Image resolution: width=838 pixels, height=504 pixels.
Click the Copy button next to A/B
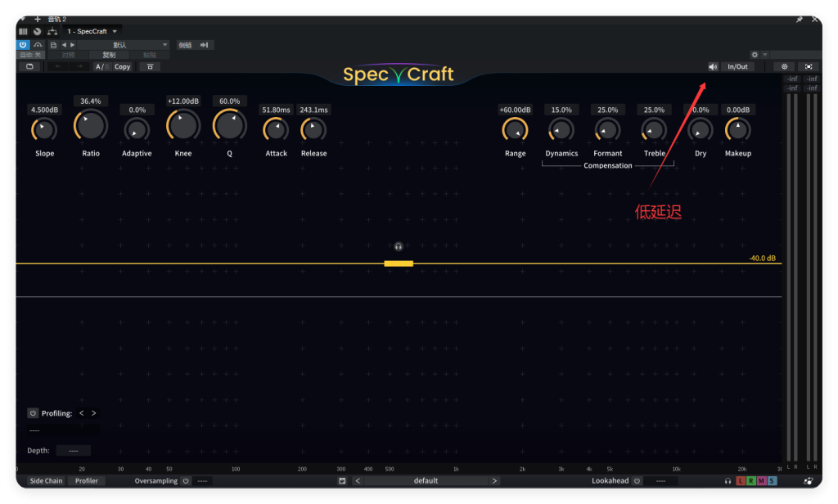[123, 67]
